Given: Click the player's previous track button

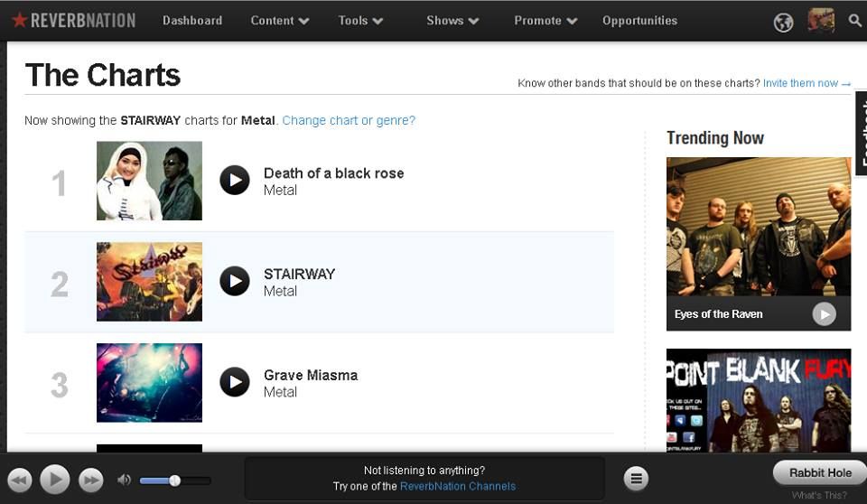Looking at the screenshot, I should pos(20,480).
